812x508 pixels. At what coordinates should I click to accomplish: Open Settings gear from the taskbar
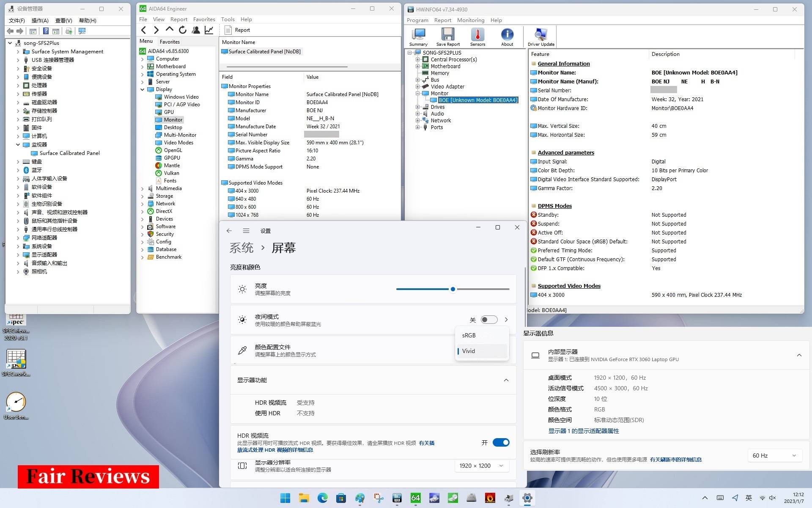[x=527, y=498]
